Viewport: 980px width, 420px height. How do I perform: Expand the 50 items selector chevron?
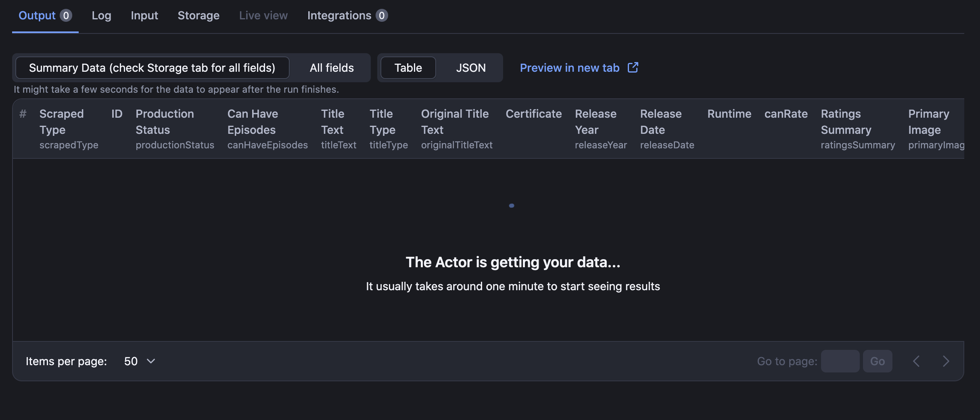(151, 361)
